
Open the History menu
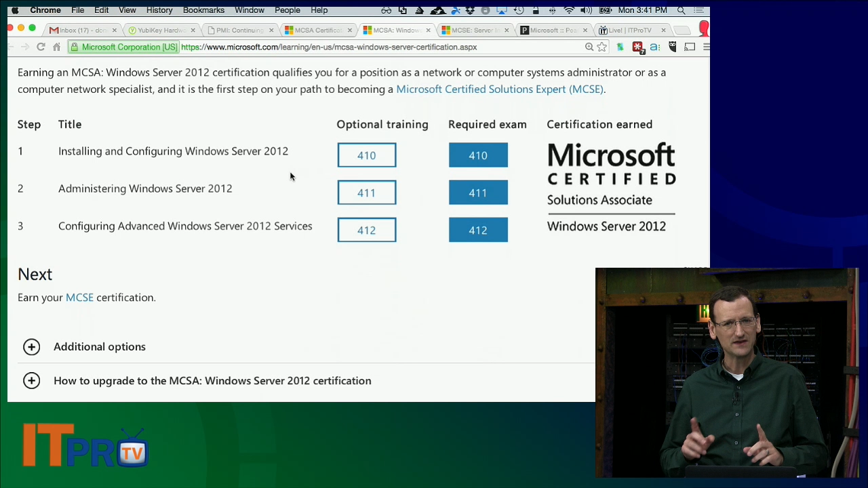coord(159,10)
